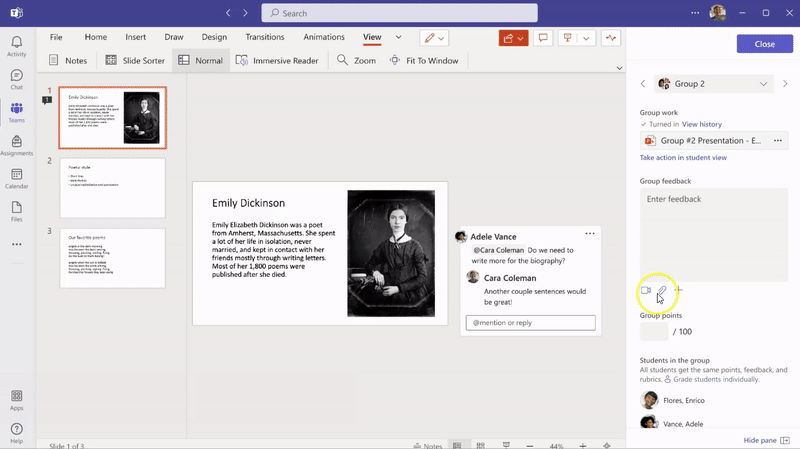This screenshot has width=800, height=449.
Task: Open Files in the sidebar
Action: point(16,211)
